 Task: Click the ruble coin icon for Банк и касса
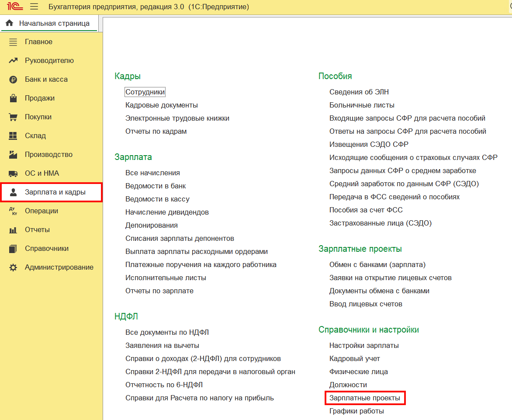13,80
